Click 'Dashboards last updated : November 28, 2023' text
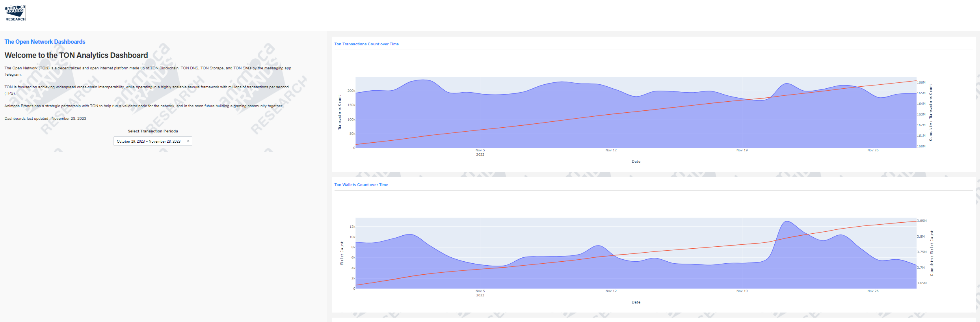 click(45, 119)
